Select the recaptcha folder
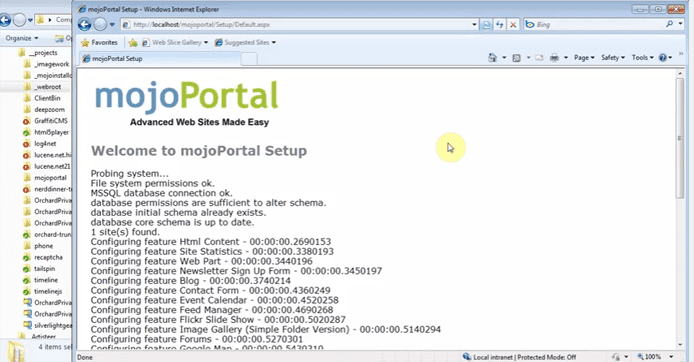The image size is (694, 362). [43, 257]
